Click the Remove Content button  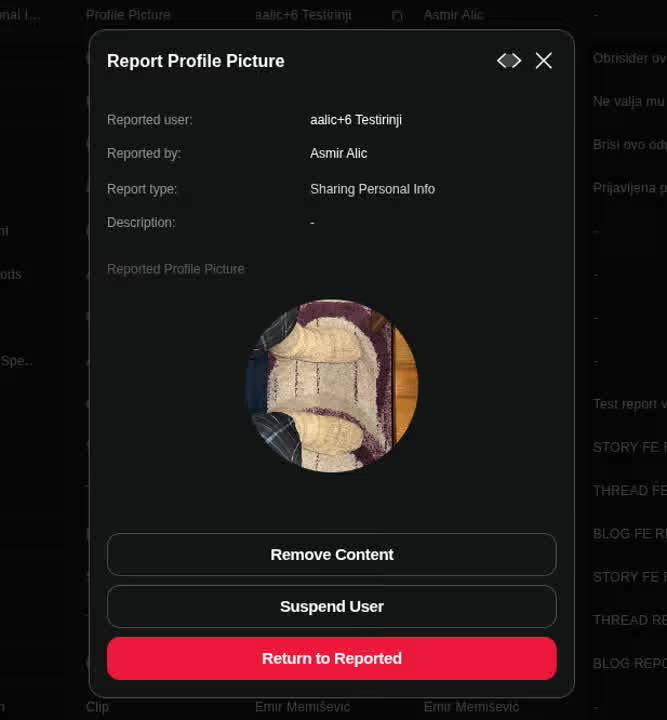pos(331,554)
